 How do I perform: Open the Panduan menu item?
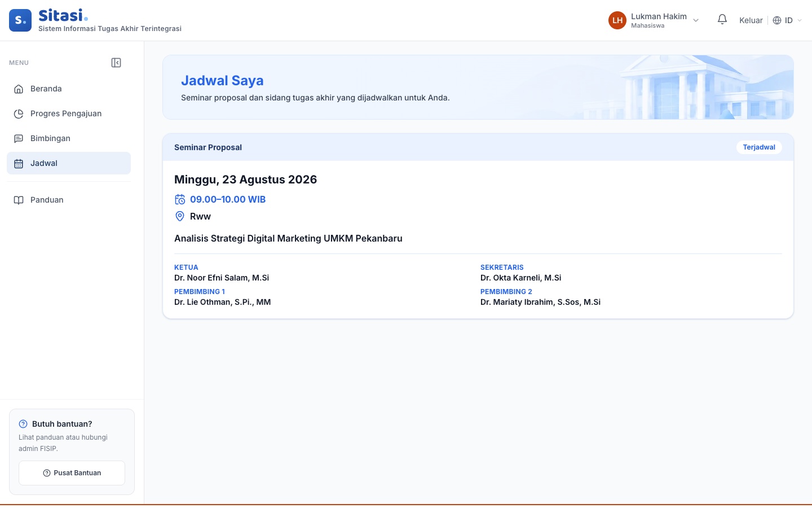[69, 200]
